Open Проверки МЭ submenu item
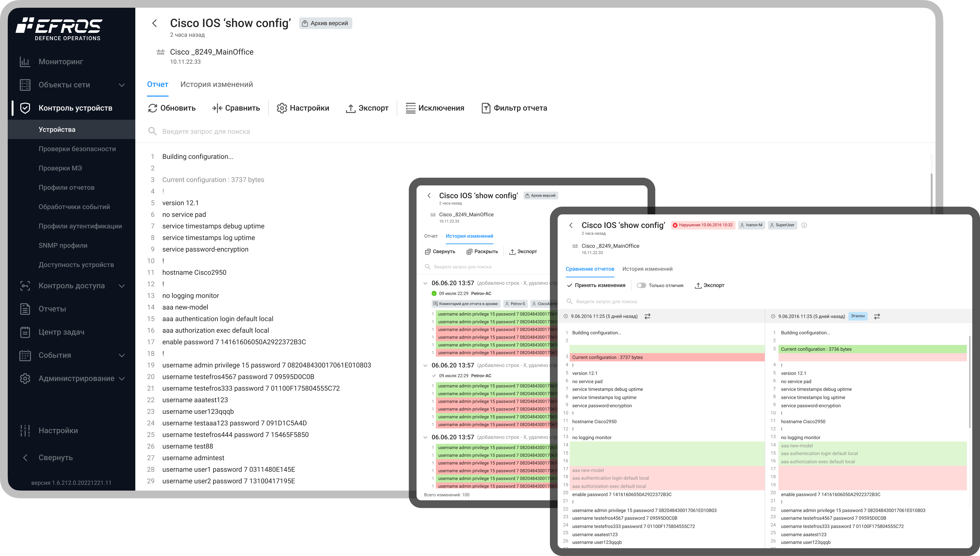Viewport: 980px width, 556px height. pos(60,168)
